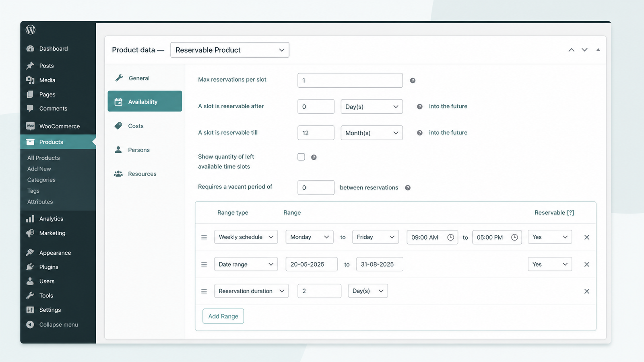Click the Appearance brush icon

click(30, 253)
